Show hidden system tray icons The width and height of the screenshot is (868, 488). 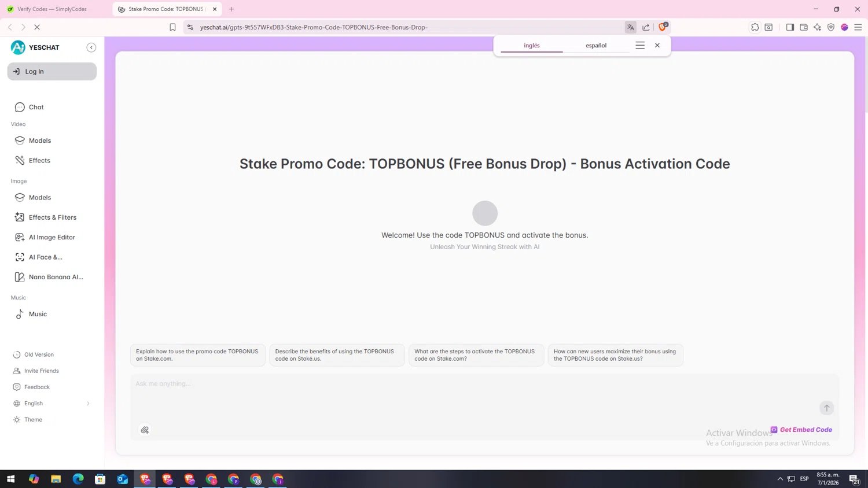tap(780, 479)
